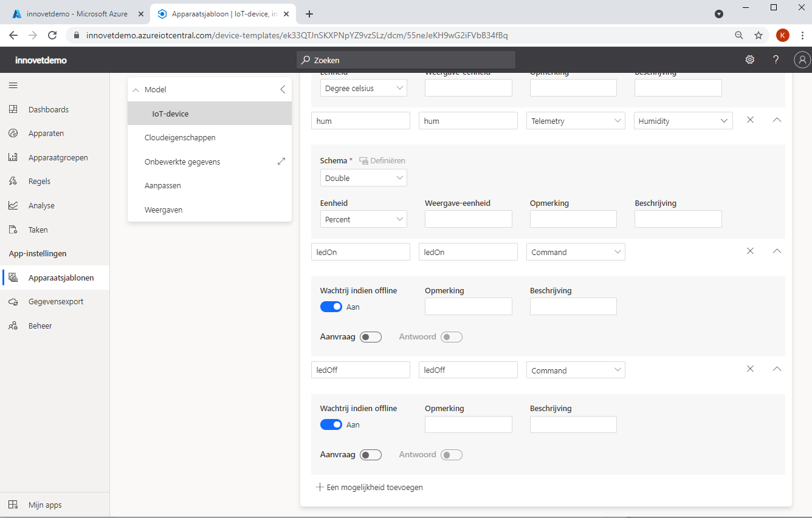Open Gegevensexport in the sidebar
The height and width of the screenshot is (518, 812).
(55, 301)
